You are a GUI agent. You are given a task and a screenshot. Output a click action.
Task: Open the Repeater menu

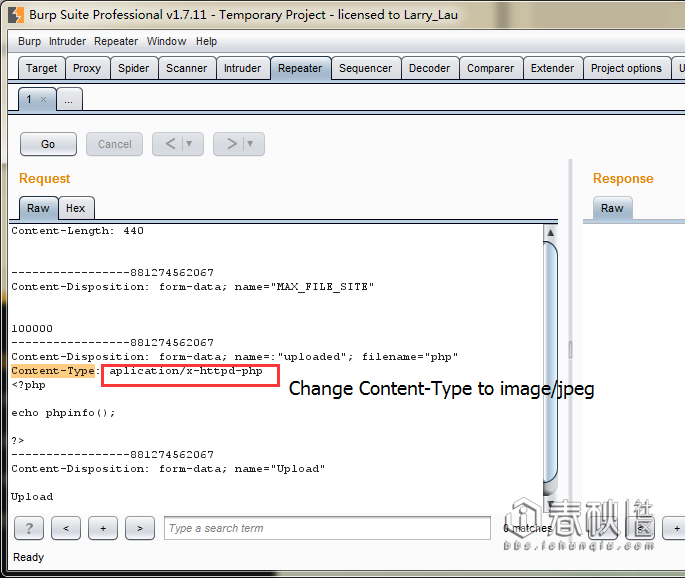click(x=116, y=41)
